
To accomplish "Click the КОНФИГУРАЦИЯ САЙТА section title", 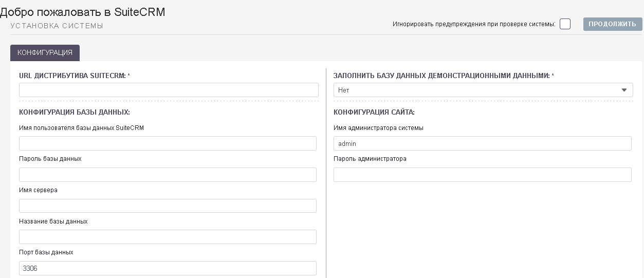I will click(x=374, y=112).
